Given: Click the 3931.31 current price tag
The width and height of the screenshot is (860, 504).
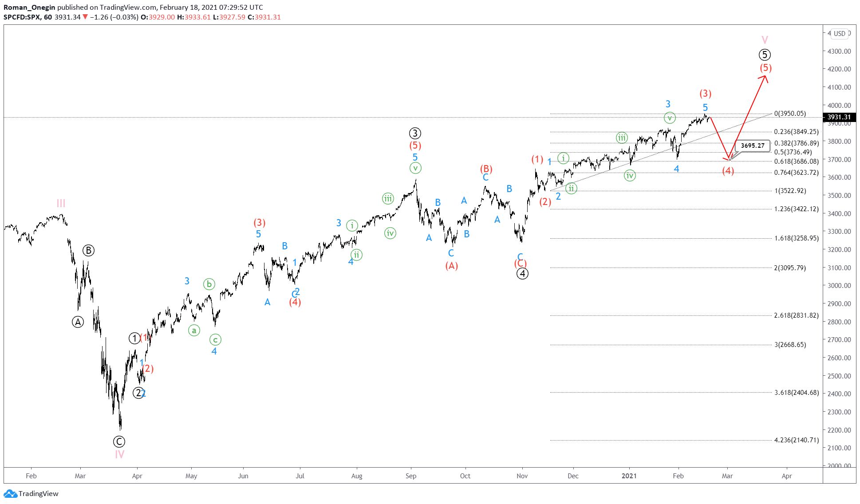Looking at the screenshot, I should click(x=839, y=117).
